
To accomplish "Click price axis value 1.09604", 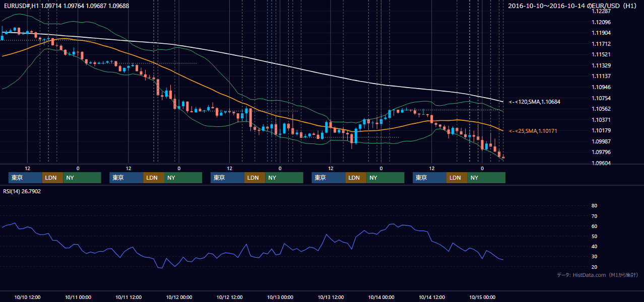I will (601, 163).
